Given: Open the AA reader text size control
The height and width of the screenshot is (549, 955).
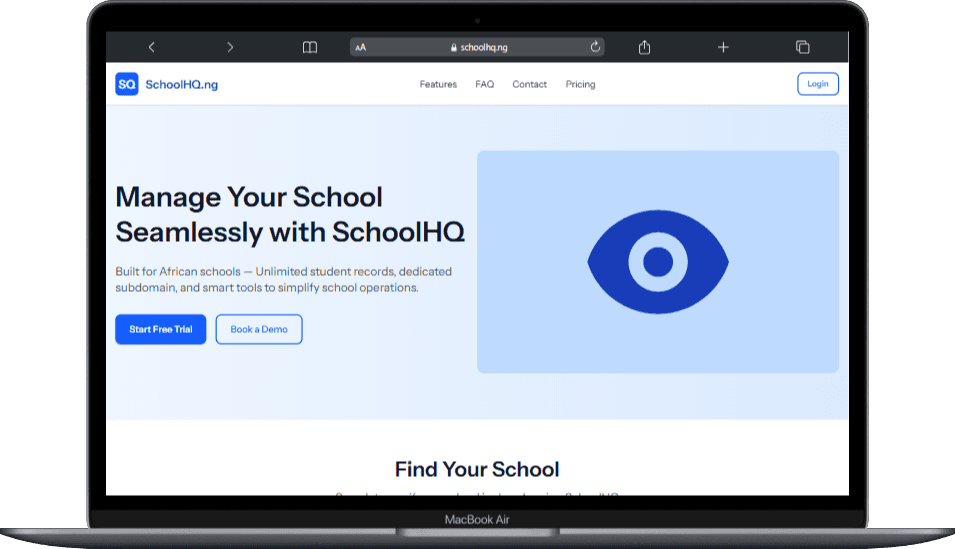Looking at the screenshot, I should [361, 47].
